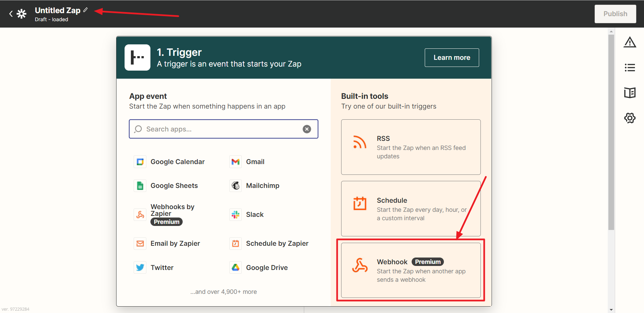Viewport: 644px width, 313px height.
Task: Click the Schedule calendar icon
Action: [x=360, y=203]
